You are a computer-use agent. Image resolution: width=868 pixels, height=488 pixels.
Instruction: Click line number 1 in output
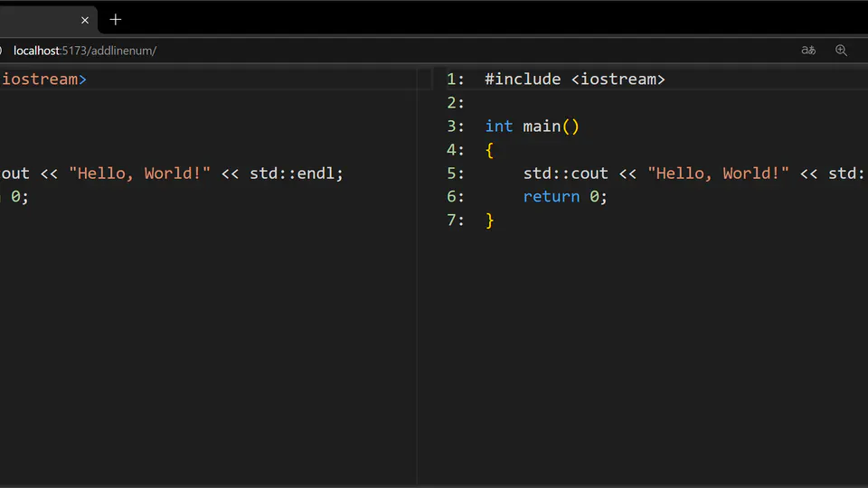click(x=455, y=80)
